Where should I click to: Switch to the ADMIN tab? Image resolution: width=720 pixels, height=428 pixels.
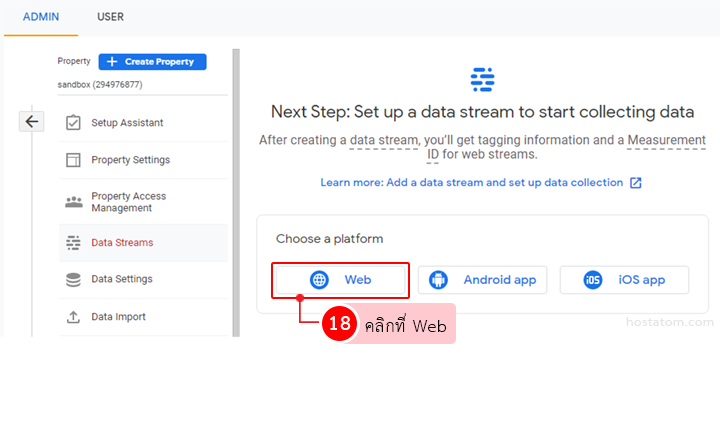41,17
